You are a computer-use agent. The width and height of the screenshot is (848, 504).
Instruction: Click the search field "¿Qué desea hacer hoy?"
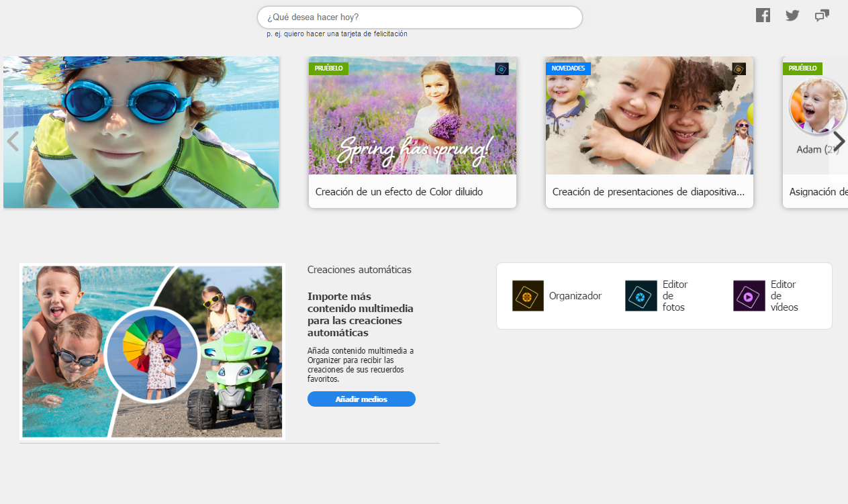coord(420,17)
